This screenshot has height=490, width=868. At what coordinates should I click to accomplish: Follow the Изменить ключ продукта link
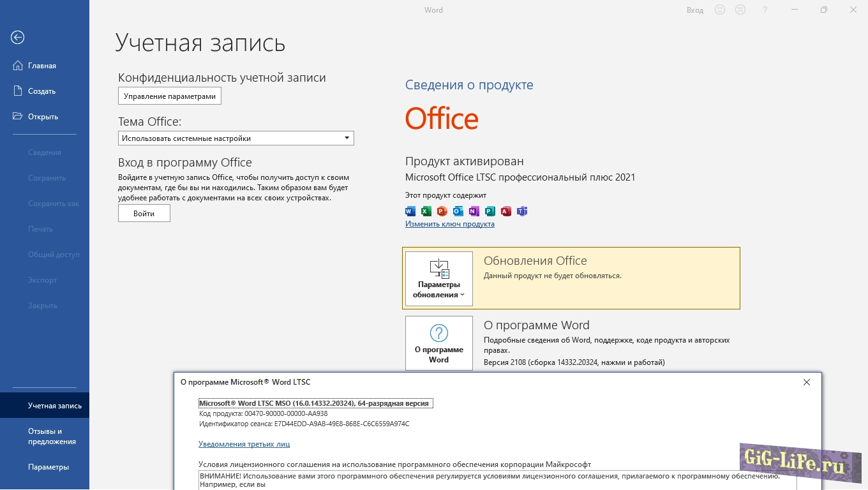(x=450, y=224)
